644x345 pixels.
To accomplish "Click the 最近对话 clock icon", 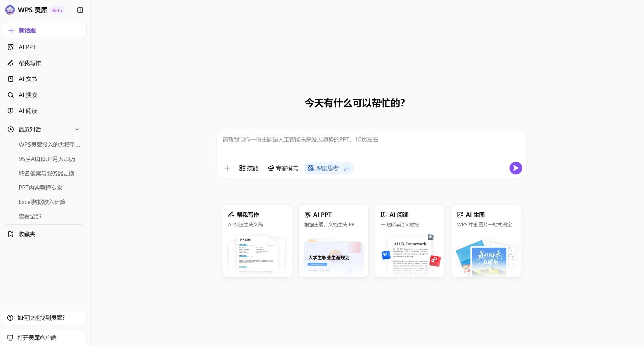I will point(11,129).
